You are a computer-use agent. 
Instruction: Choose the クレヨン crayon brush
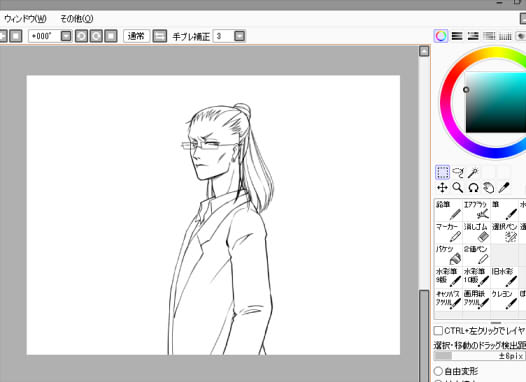tap(505, 299)
